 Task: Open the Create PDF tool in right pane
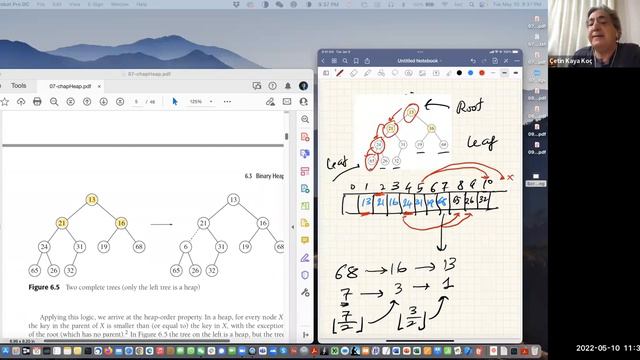click(305, 137)
